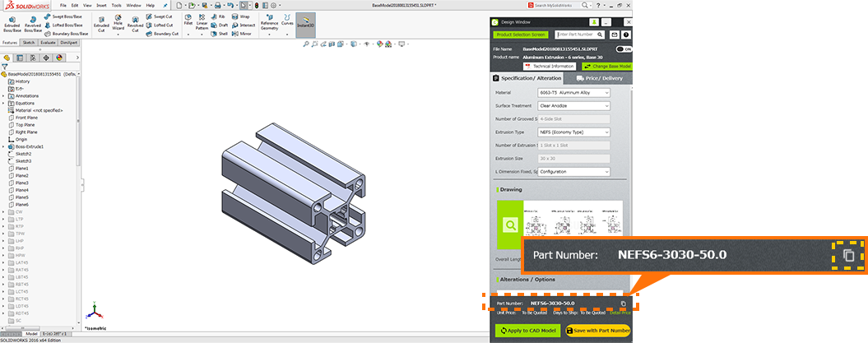Viewport: 868px width, 343px height.
Task: Expand the Annotations tree node
Action: pos(3,95)
